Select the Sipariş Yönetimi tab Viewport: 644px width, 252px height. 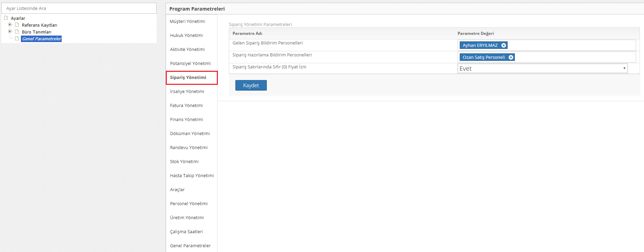coord(188,78)
